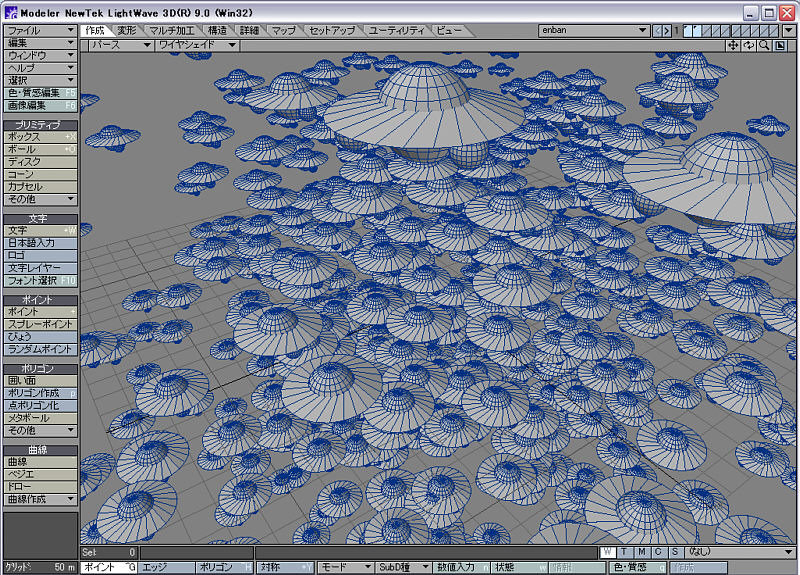Click the Sel count field
The height and width of the screenshot is (575, 800).
point(108,552)
